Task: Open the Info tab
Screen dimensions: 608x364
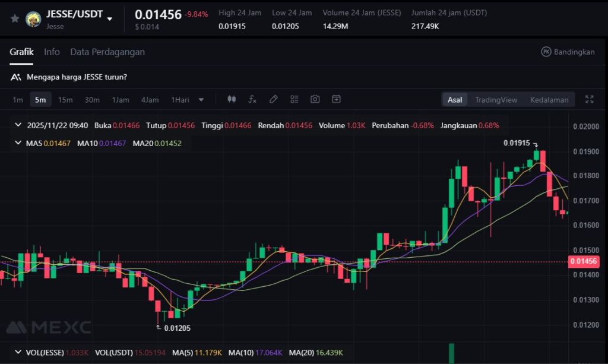Action: 52,52
